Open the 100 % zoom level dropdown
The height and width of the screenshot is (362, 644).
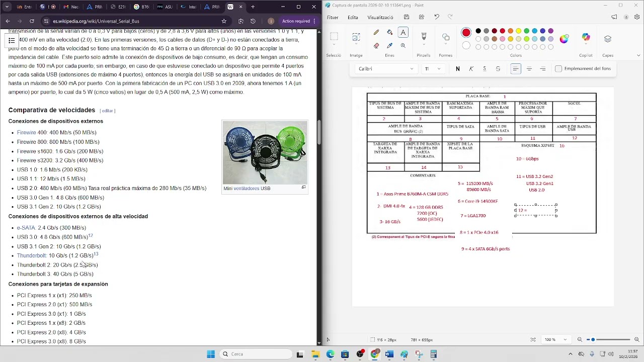click(x=555, y=340)
